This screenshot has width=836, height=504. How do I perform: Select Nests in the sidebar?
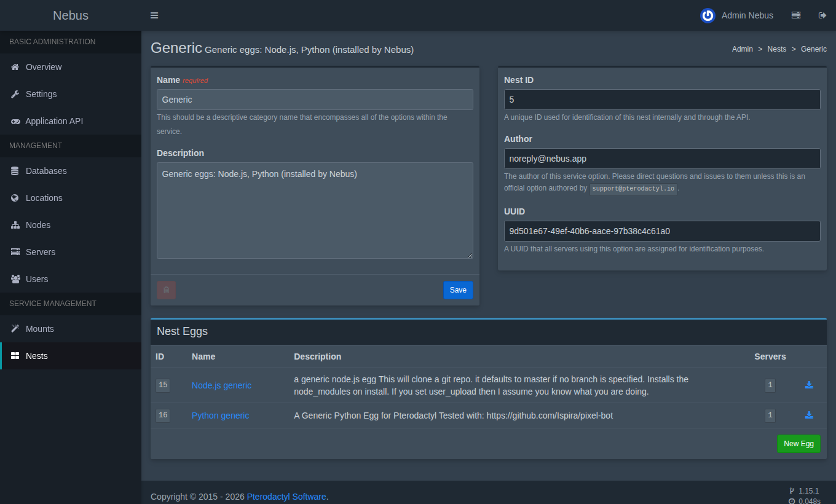[71, 356]
